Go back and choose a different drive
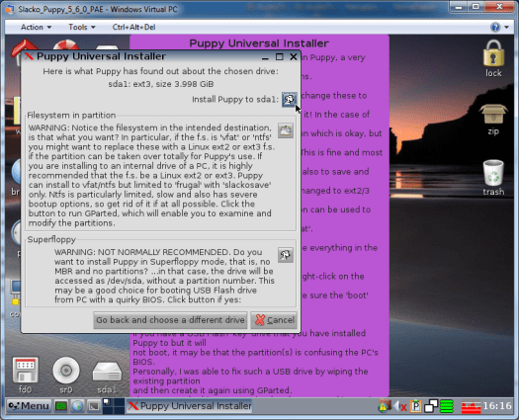 coord(170,320)
